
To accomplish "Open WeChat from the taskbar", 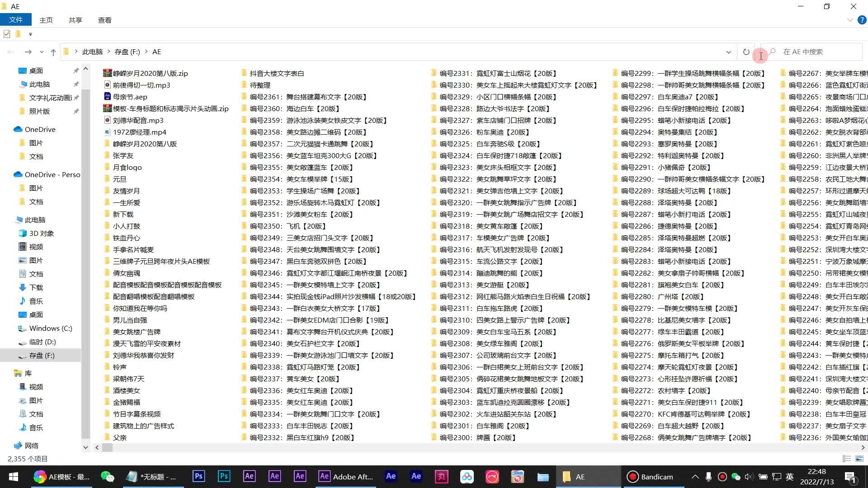I will 107,477.
